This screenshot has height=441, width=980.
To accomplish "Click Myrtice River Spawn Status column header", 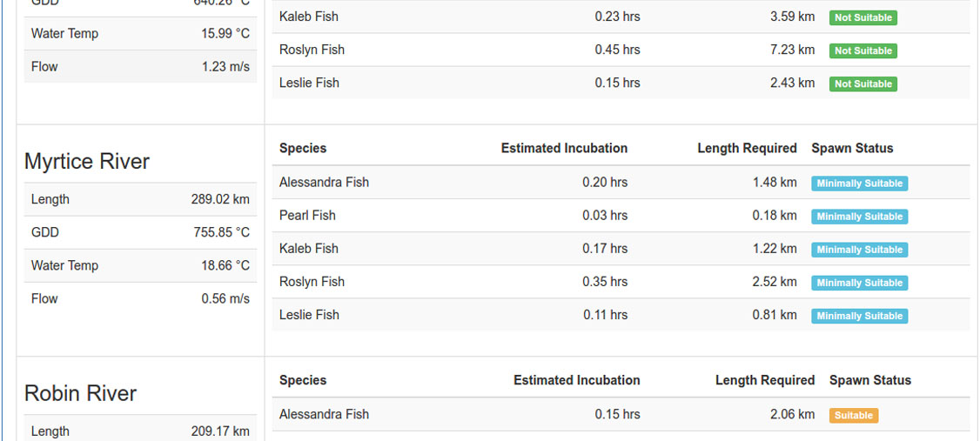I will pos(853,149).
